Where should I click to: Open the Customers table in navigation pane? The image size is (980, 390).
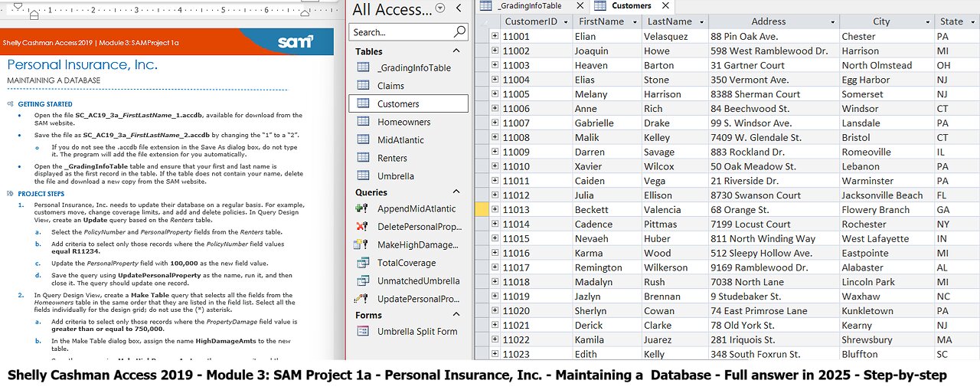pos(408,103)
